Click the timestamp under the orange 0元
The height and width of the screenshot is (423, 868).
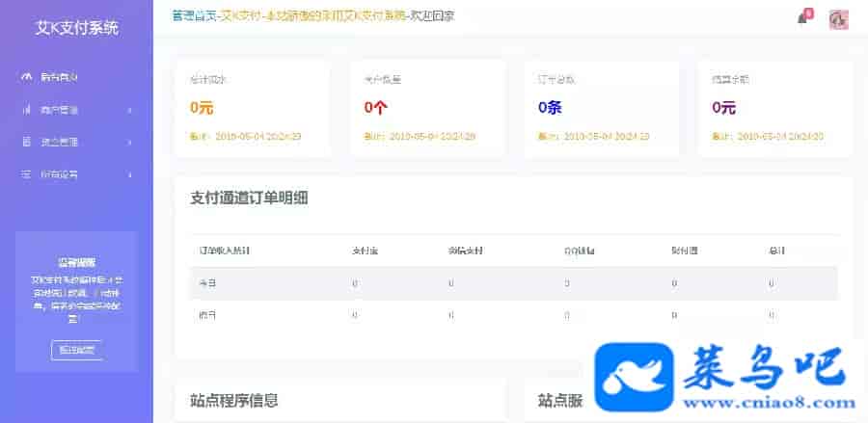245,136
